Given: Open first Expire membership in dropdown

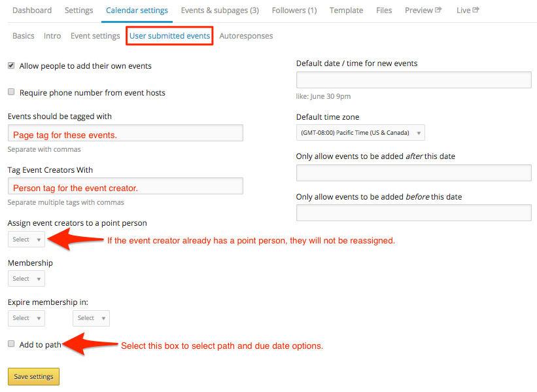Looking at the screenshot, I should pos(26,318).
